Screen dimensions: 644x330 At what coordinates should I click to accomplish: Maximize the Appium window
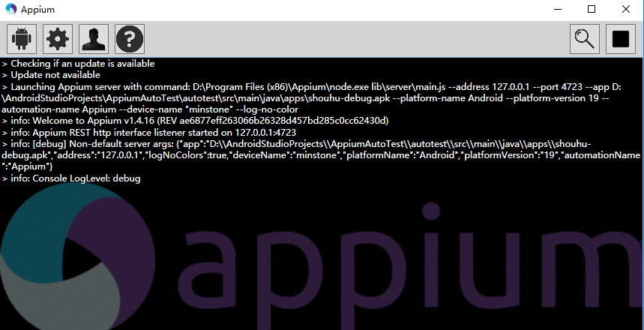tap(592, 9)
